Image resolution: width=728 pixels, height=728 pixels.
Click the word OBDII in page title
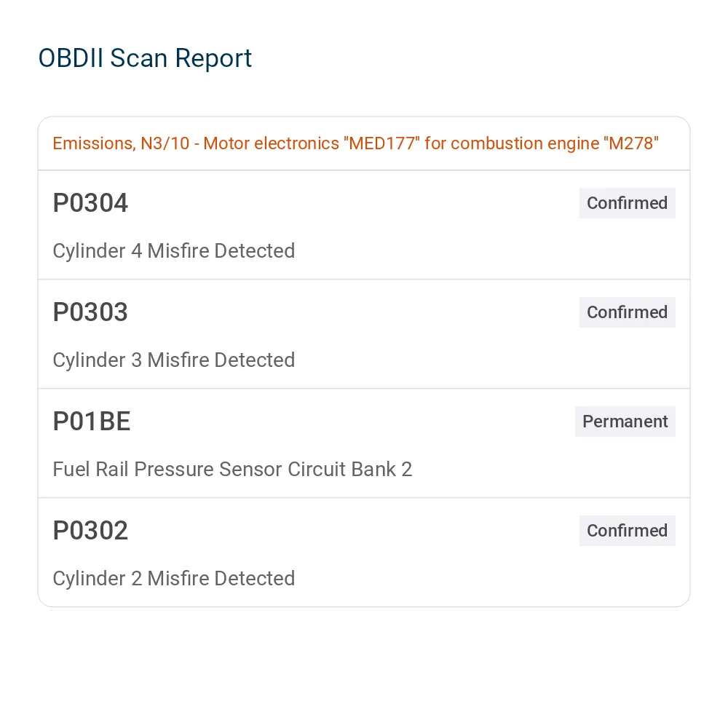[x=71, y=58]
